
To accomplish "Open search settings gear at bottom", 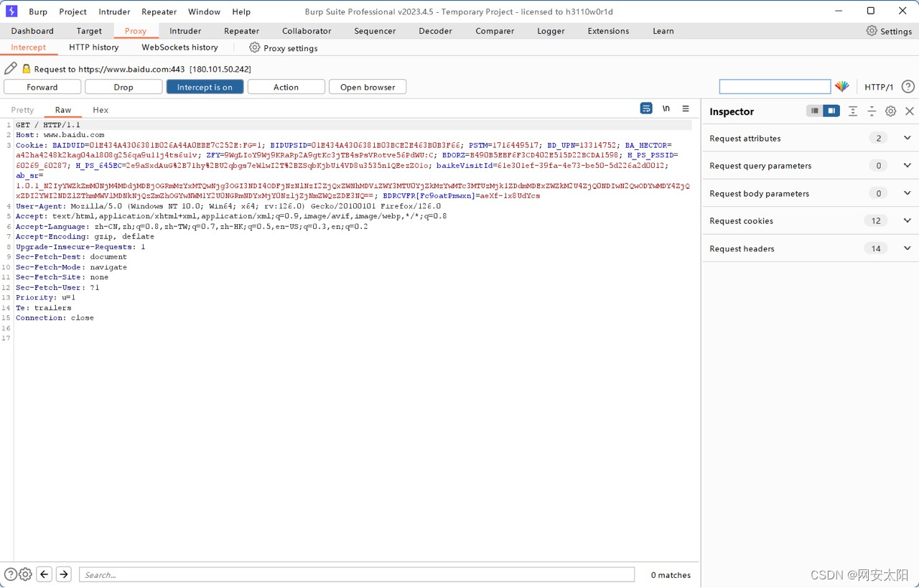I will pos(25,574).
